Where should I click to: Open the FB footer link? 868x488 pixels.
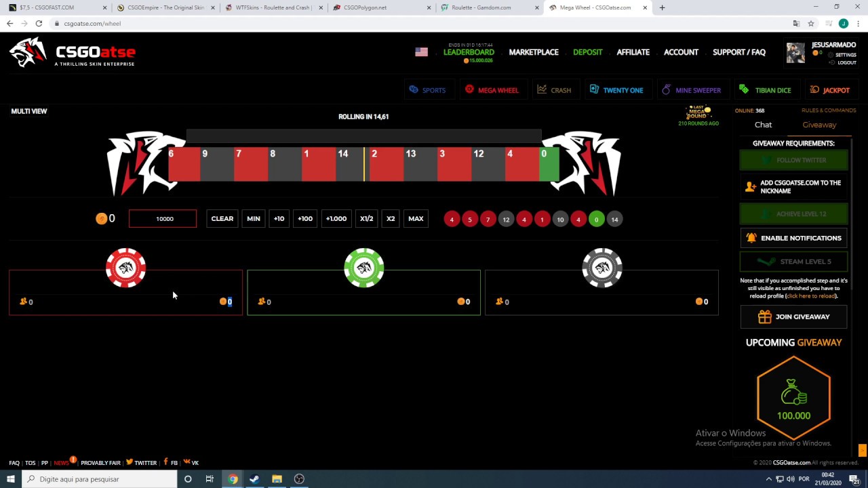click(170, 463)
